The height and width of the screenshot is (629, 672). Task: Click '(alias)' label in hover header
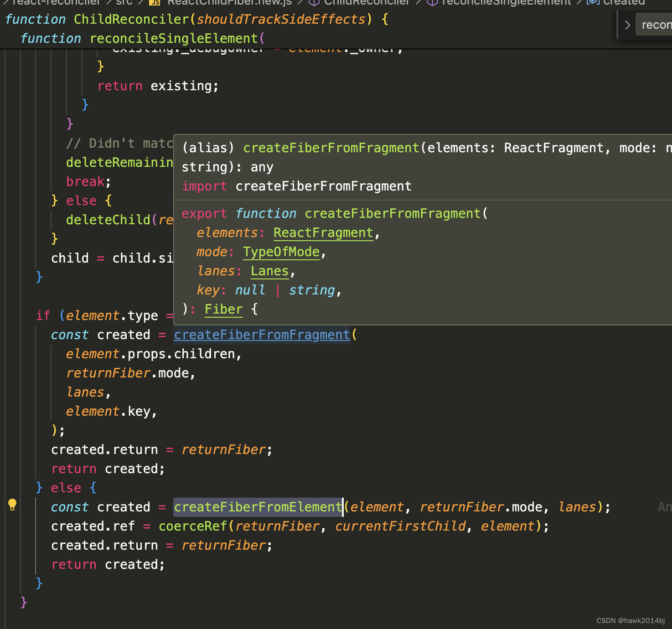(208, 148)
